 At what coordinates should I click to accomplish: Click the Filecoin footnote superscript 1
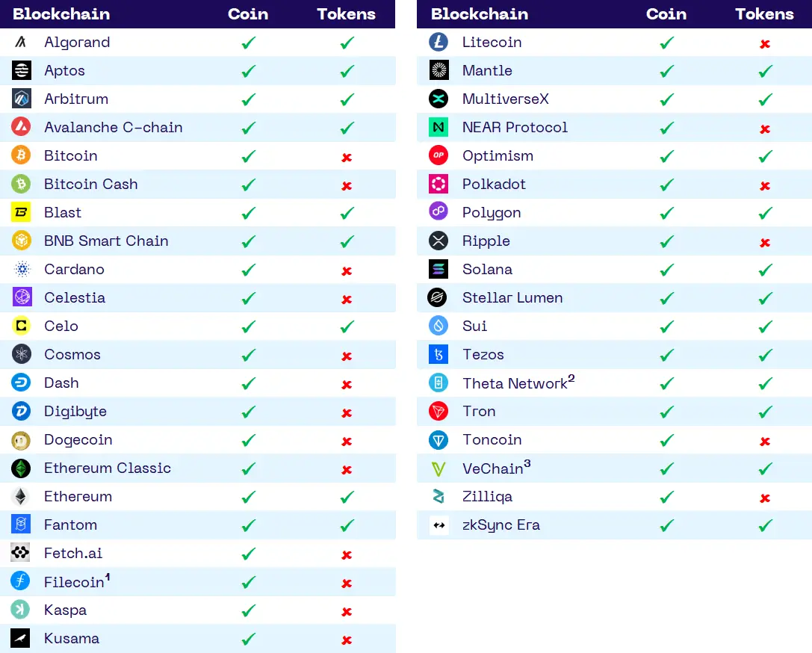pyautogui.click(x=108, y=576)
